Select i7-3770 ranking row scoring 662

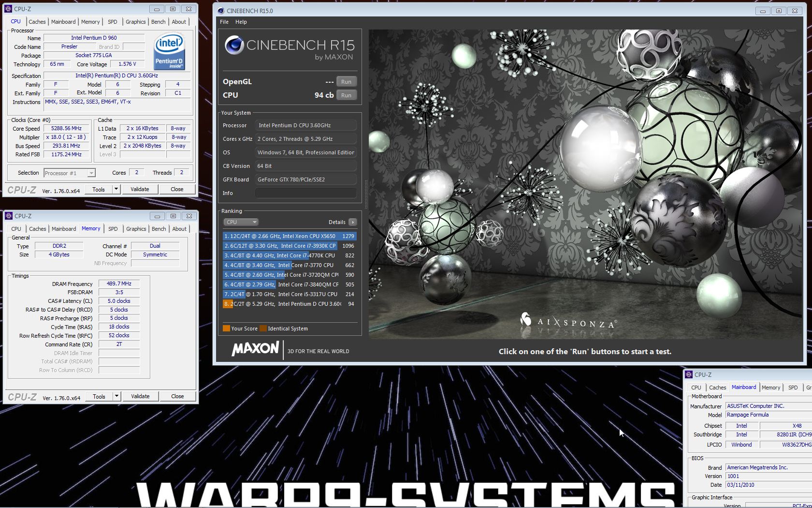(x=290, y=265)
